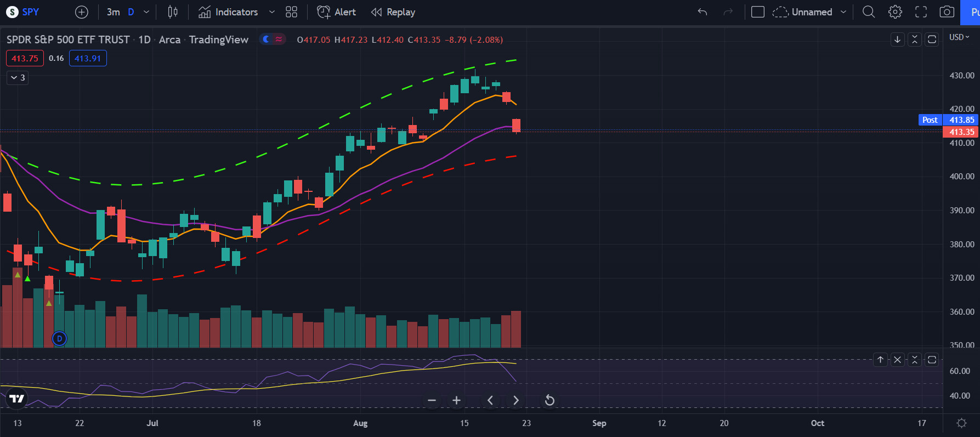
Task: Select the 3m interval
Action: pos(113,12)
